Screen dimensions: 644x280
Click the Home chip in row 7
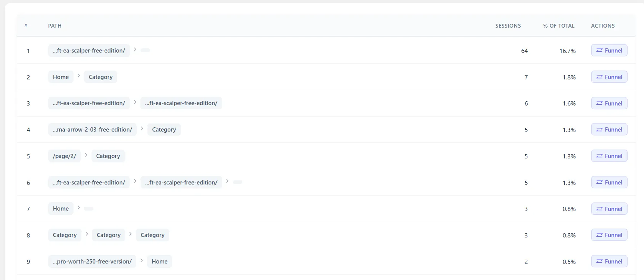(x=61, y=209)
